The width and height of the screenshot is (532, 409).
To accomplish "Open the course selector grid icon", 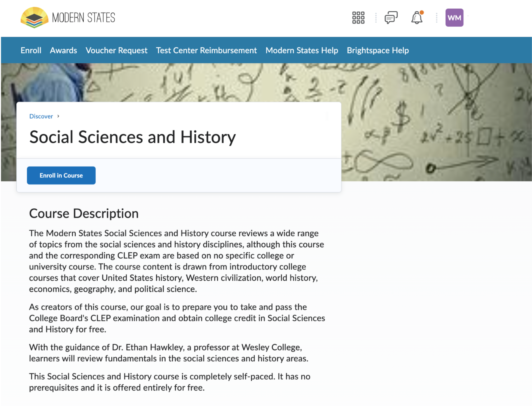I will [358, 18].
